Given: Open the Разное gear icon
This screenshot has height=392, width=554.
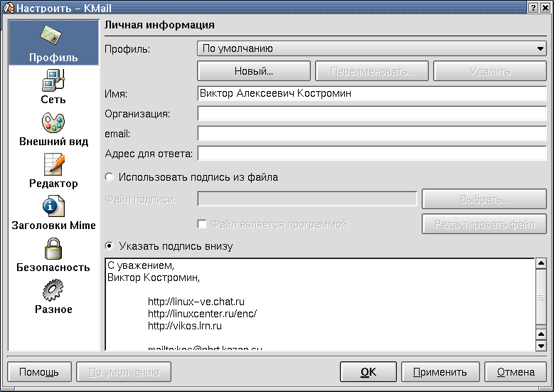Looking at the screenshot, I should pyautogui.click(x=53, y=290).
